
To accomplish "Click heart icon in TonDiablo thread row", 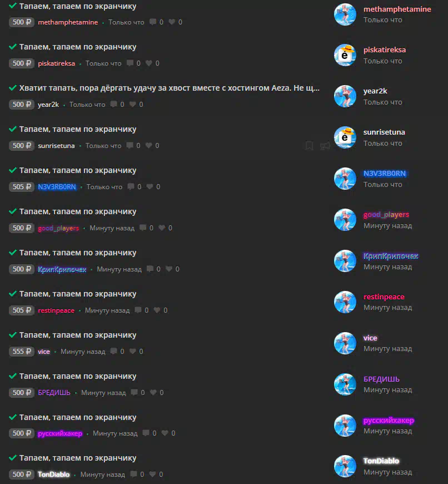I will tap(152, 474).
